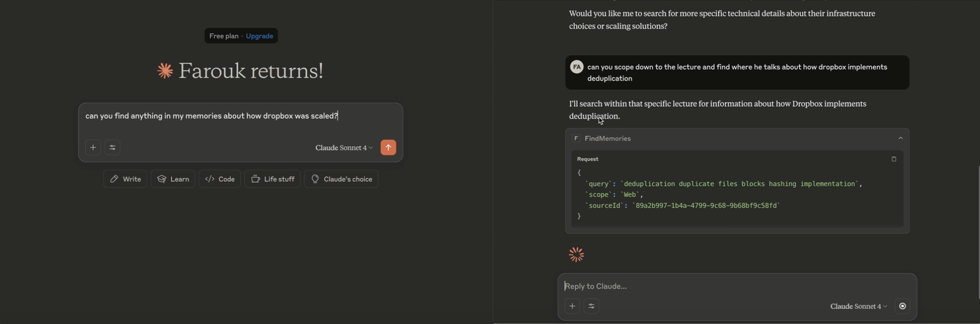Viewport: 980px width, 324px height.
Task: Click the F badge next to FindMemories
Action: (576, 139)
